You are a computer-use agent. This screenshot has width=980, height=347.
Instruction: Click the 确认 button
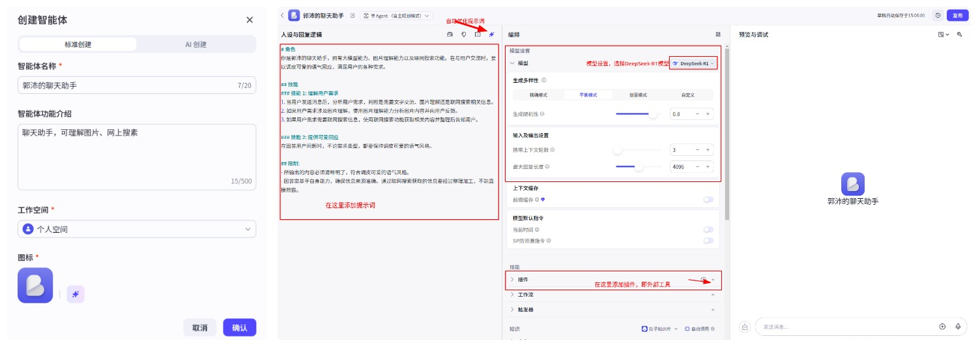[239, 327]
